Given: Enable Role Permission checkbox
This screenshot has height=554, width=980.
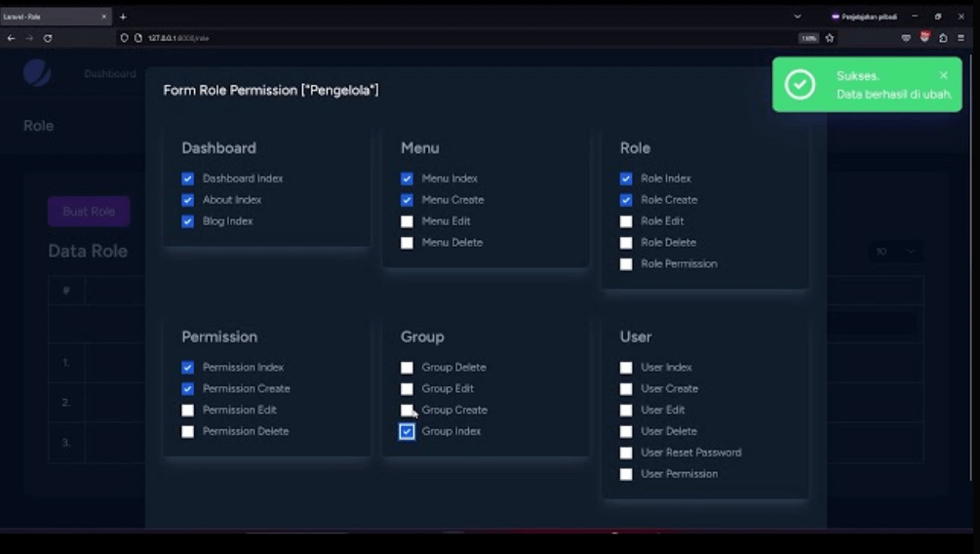Looking at the screenshot, I should 626,264.
